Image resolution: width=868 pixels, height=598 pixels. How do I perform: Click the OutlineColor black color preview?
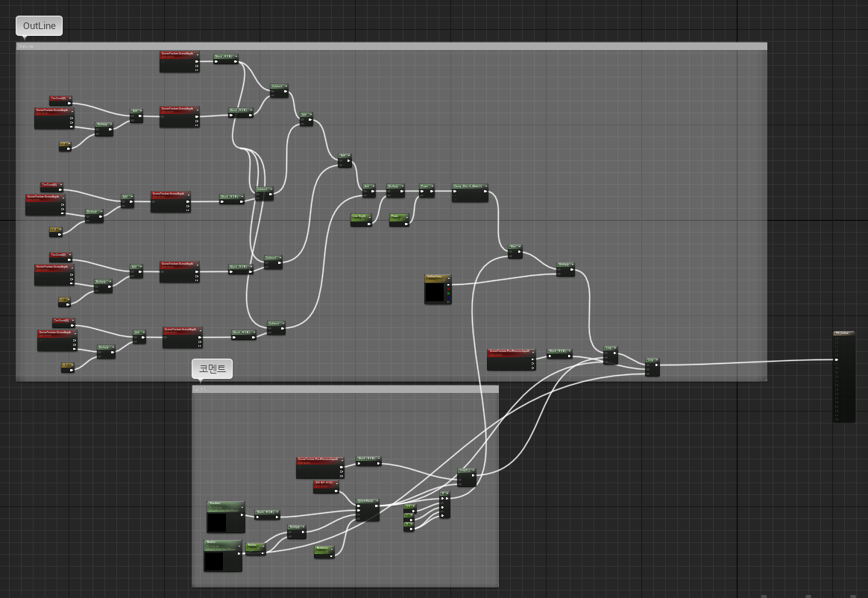(435, 292)
